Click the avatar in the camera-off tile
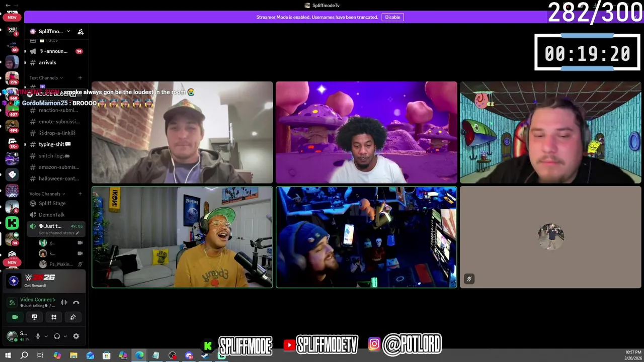Screen dimensions: 644x362 tap(550, 237)
